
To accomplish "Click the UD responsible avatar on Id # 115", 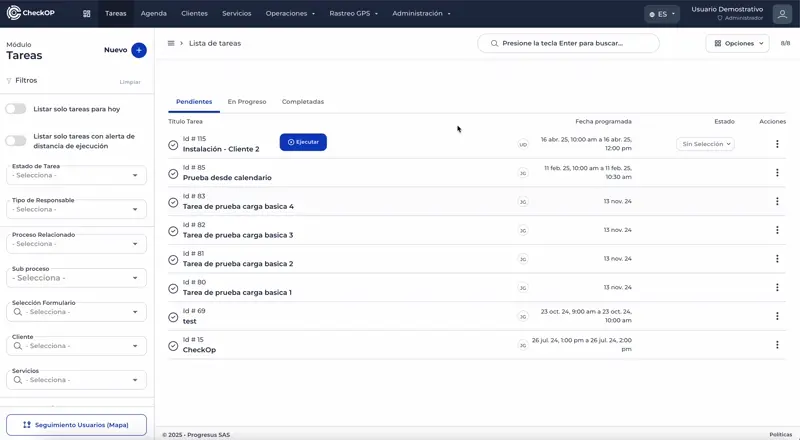I will [523, 144].
